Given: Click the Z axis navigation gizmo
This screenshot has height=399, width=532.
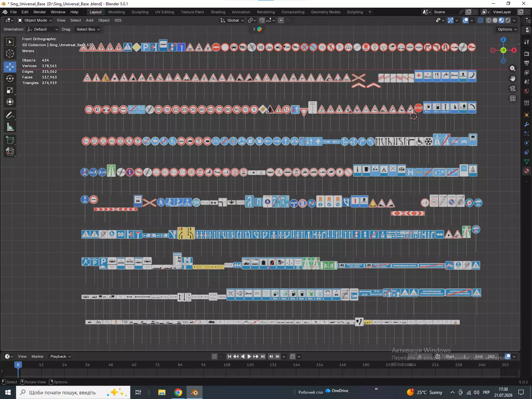Looking at the screenshot, I should pos(503,40).
